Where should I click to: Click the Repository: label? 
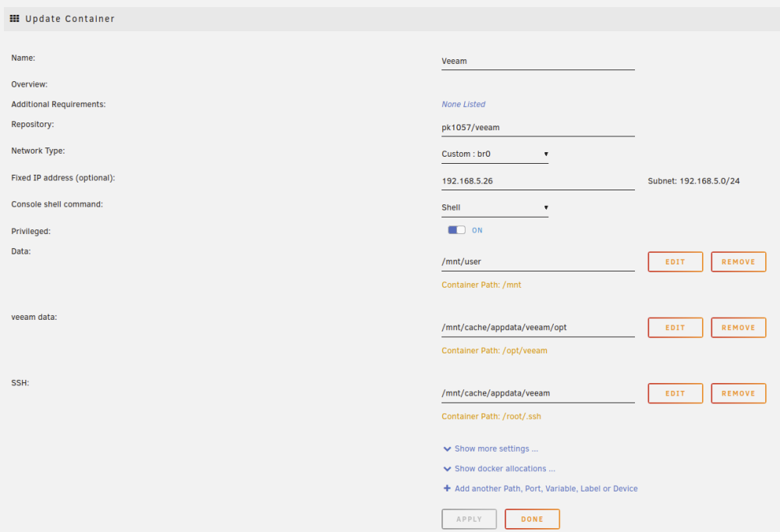32,124
